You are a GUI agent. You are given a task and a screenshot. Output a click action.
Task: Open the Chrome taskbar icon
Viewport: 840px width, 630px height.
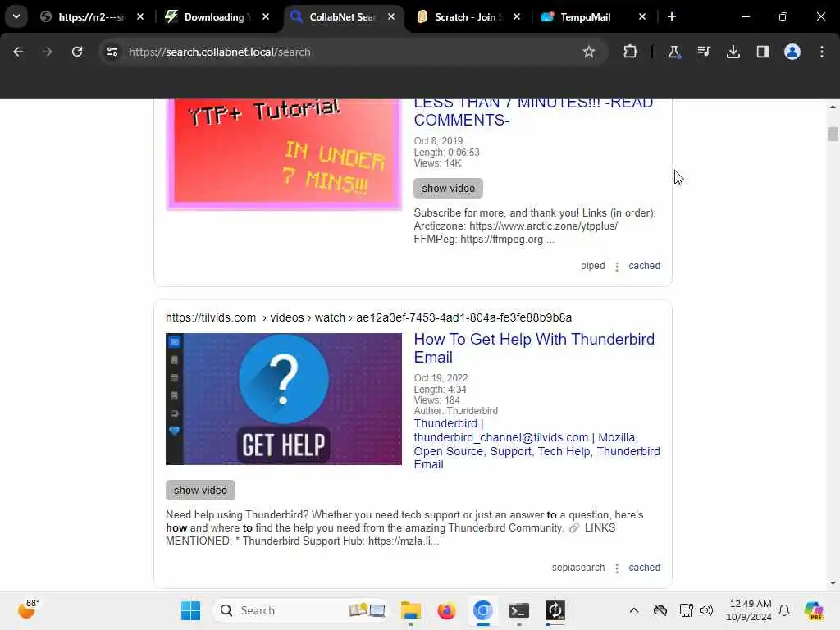click(x=482, y=610)
